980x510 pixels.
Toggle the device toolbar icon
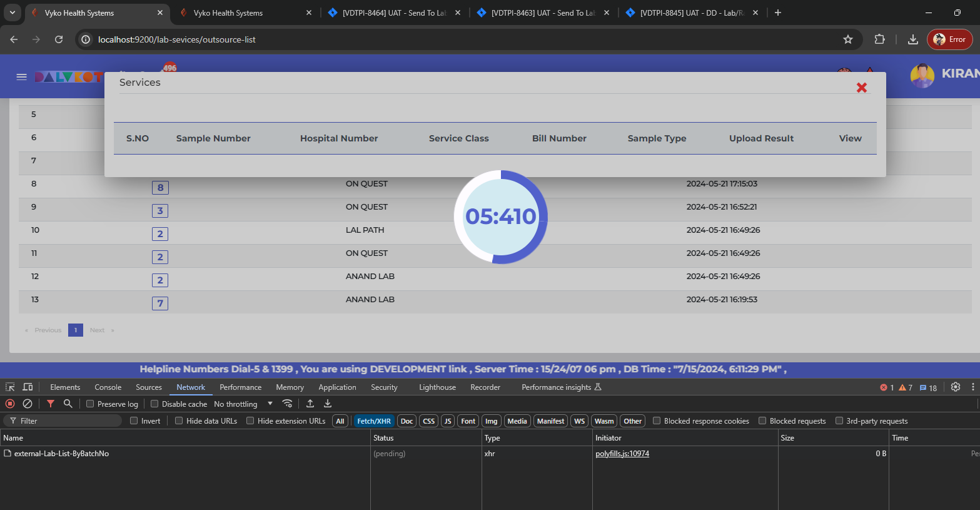(28, 387)
